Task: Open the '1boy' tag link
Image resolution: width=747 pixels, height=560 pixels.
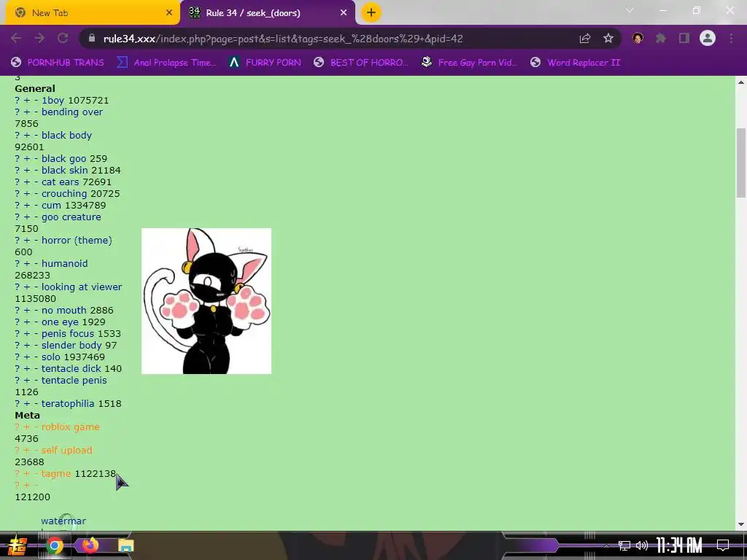Action: coord(53,101)
